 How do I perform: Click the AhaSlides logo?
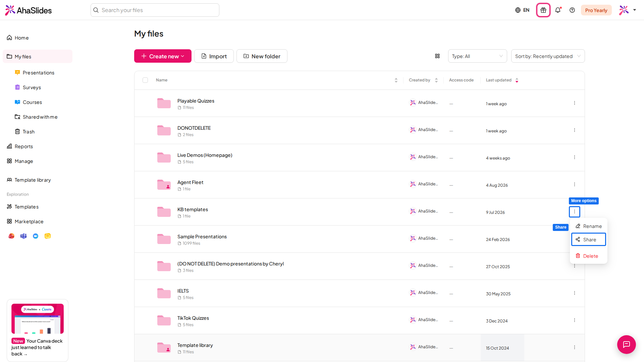click(29, 10)
